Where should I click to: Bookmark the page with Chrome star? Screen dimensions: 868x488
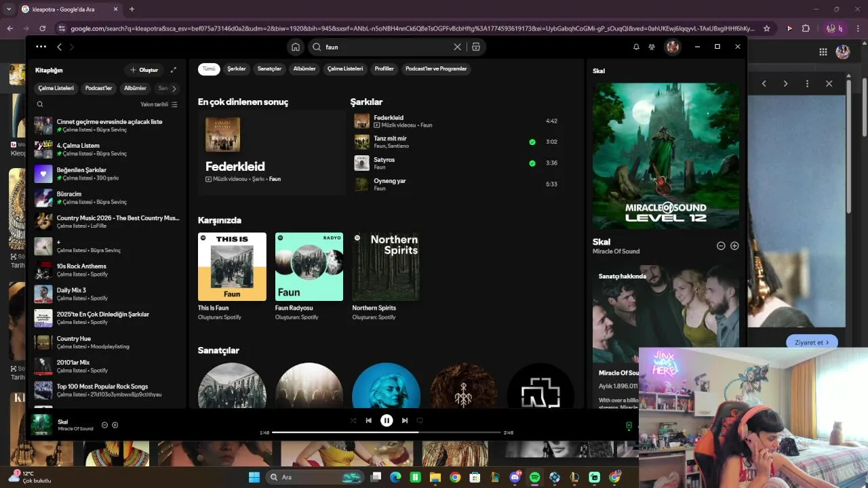(x=767, y=28)
